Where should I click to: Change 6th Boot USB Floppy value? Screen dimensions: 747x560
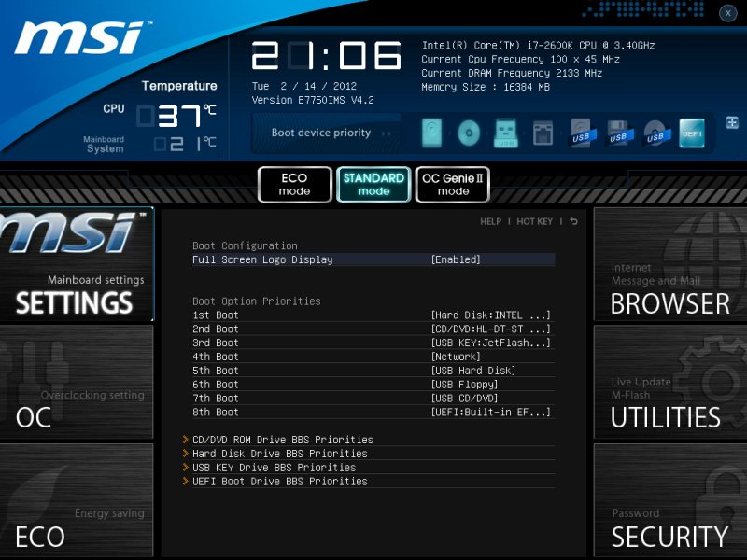[x=464, y=385]
